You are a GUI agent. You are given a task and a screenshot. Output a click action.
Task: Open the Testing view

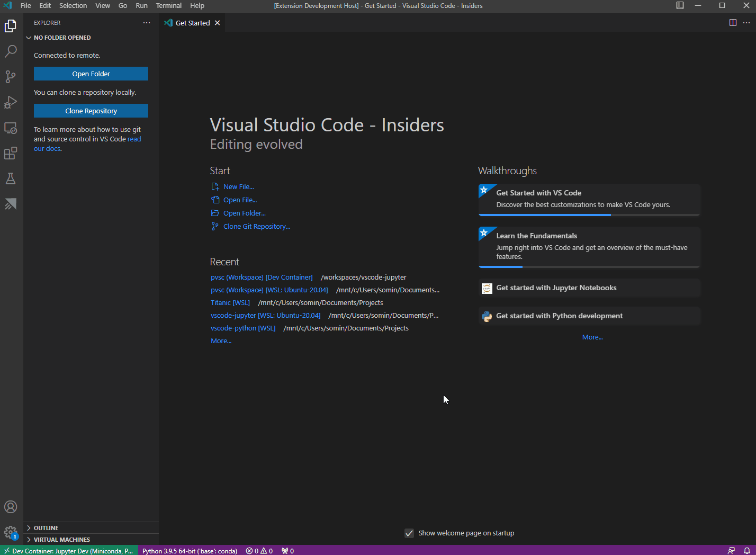pyautogui.click(x=11, y=178)
